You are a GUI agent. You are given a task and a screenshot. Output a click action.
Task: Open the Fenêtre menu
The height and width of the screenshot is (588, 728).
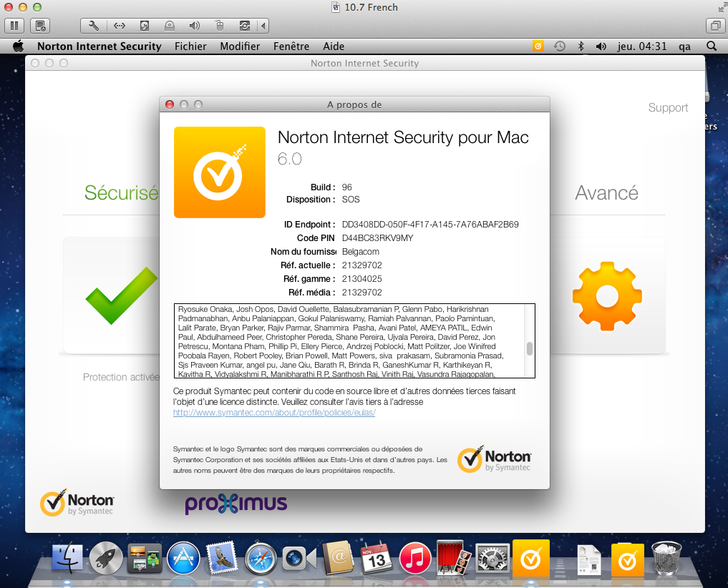pyautogui.click(x=291, y=46)
